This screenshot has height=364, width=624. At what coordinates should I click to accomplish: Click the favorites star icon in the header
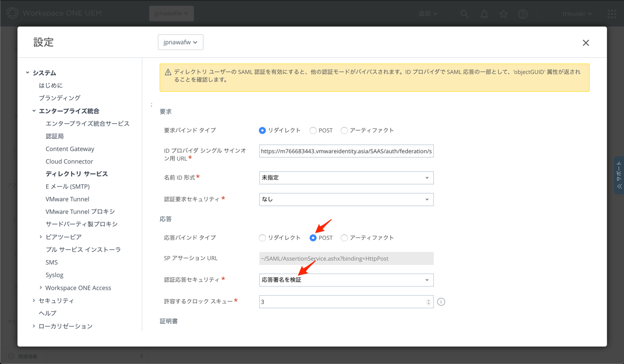(x=503, y=14)
